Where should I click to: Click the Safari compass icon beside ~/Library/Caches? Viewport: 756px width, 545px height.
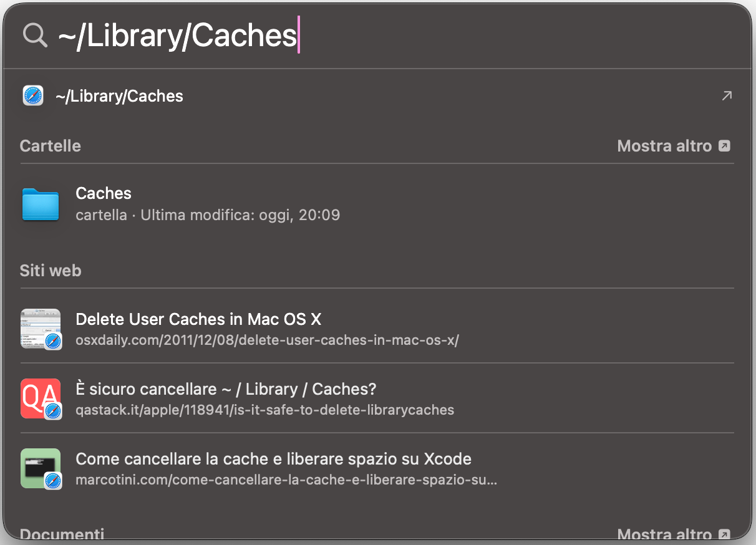(x=32, y=95)
